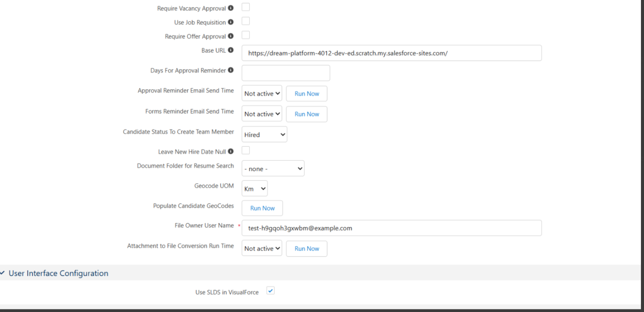Image resolution: width=644 pixels, height=312 pixels.
Task: Run Populate Candidate GeoCodes now
Action: (x=262, y=208)
